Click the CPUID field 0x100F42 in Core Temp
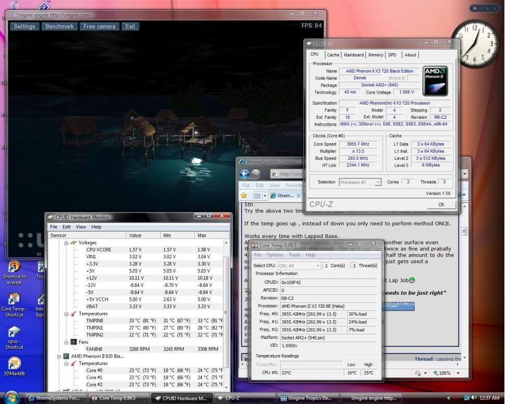The image size is (532, 404). (x=328, y=282)
